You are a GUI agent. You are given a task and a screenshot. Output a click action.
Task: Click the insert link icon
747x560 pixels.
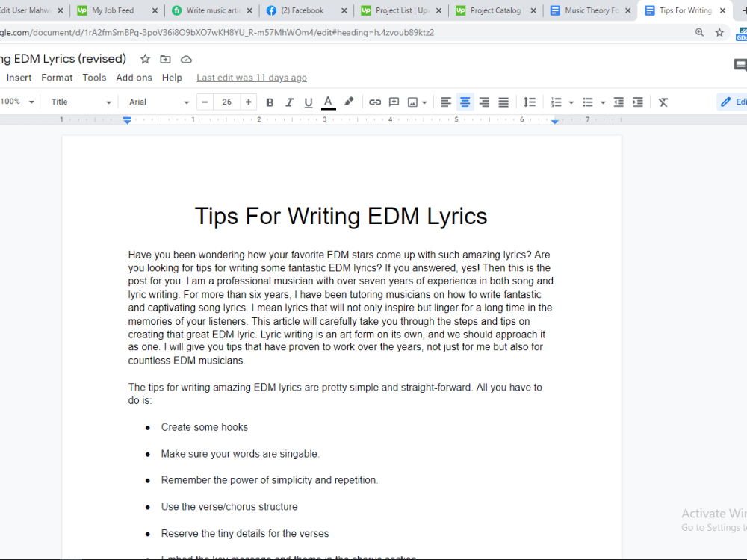(375, 102)
